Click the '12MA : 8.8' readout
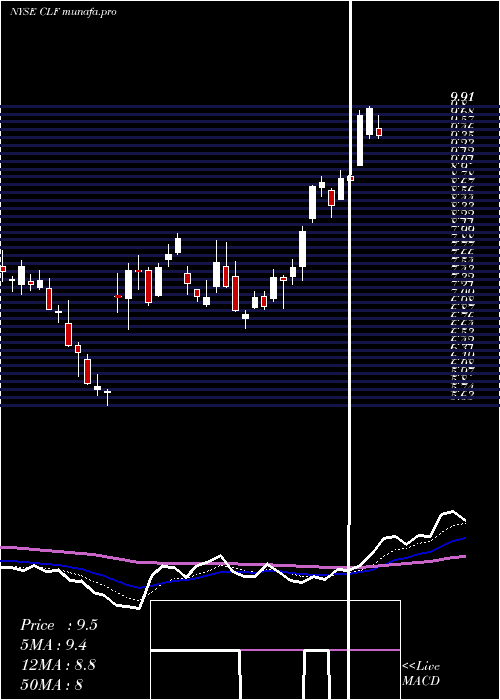 tap(58, 665)
